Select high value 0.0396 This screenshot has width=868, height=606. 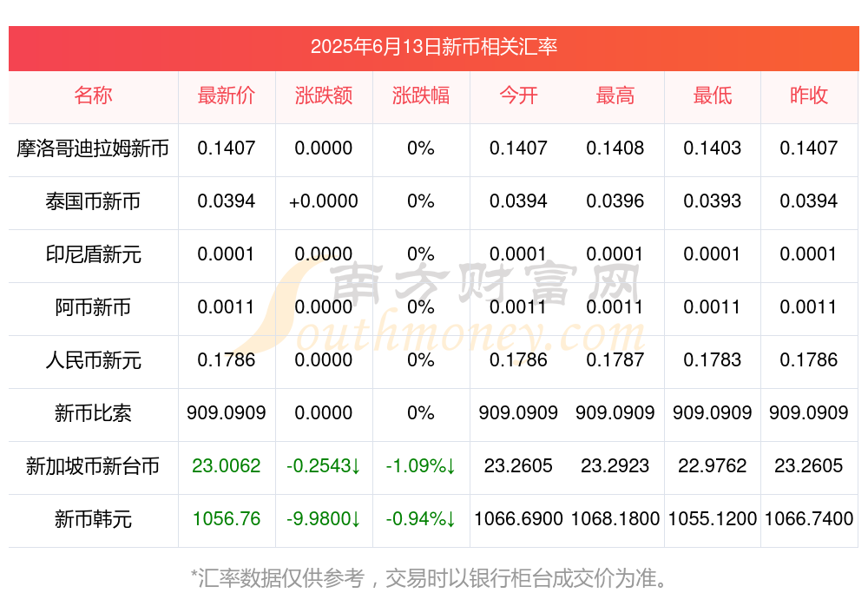click(x=615, y=201)
